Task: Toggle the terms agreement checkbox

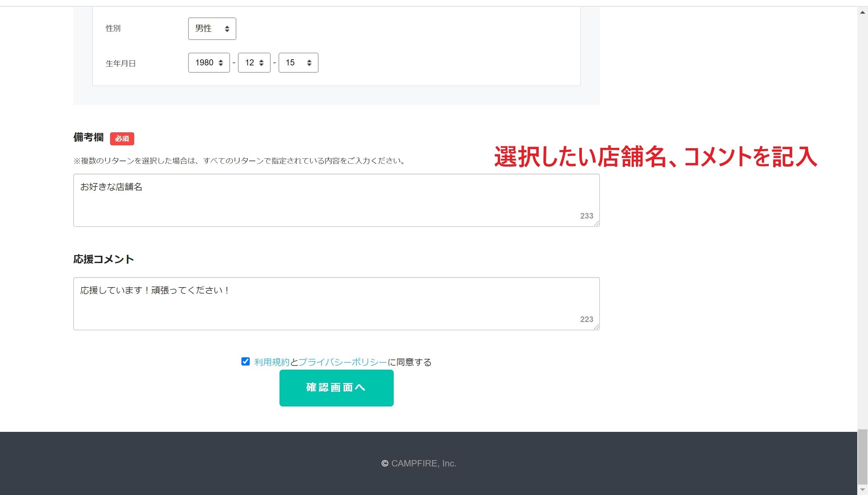Action: click(245, 361)
